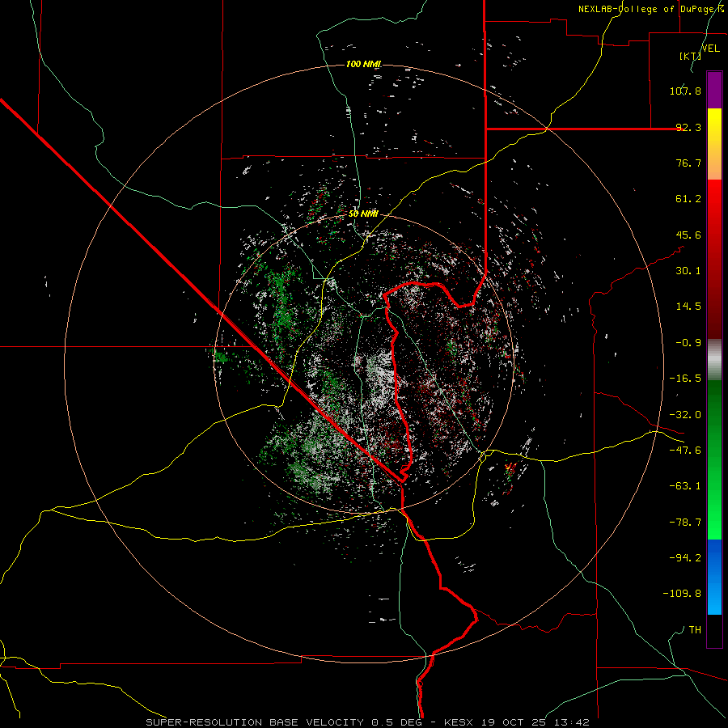The width and height of the screenshot is (728, 728).
Task: Click the -16.5 legend value
Action: click(x=685, y=379)
